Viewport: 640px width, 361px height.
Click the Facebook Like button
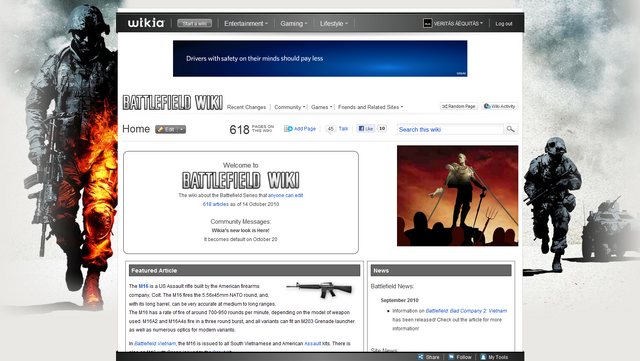[x=366, y=129]
